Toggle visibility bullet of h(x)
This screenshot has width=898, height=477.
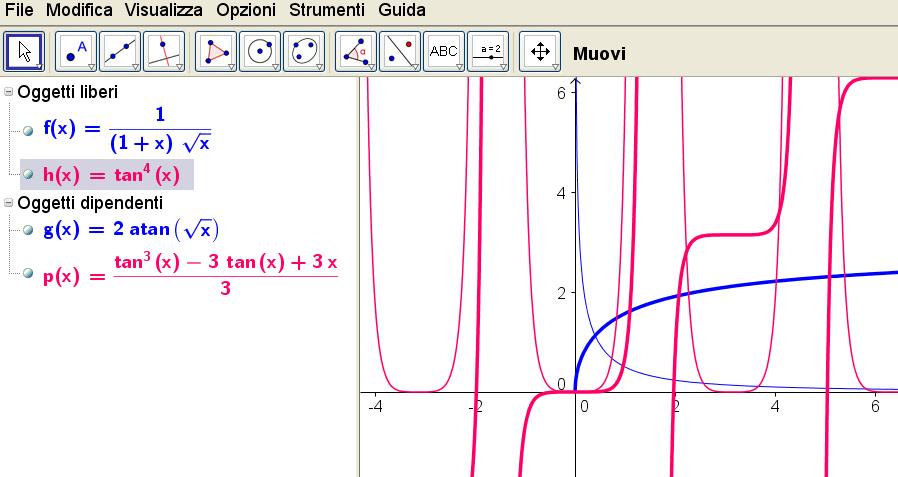[28, 175]
